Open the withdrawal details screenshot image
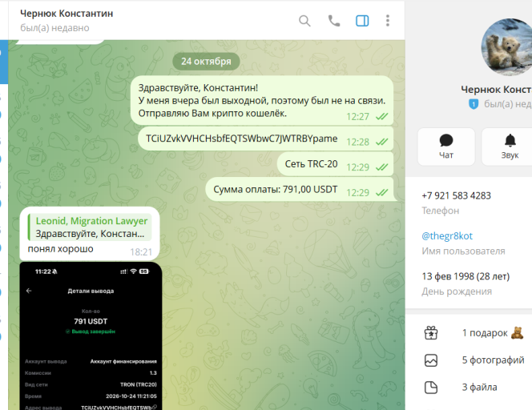 91,336
